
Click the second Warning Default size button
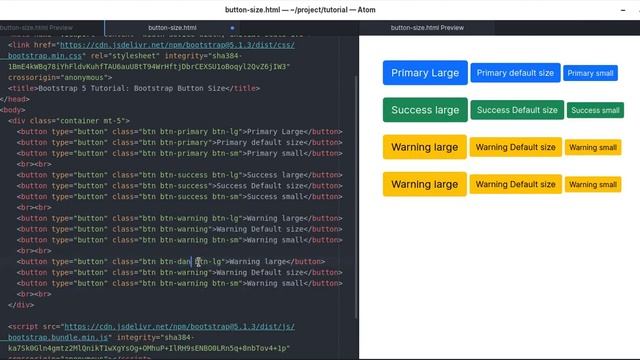516,184
